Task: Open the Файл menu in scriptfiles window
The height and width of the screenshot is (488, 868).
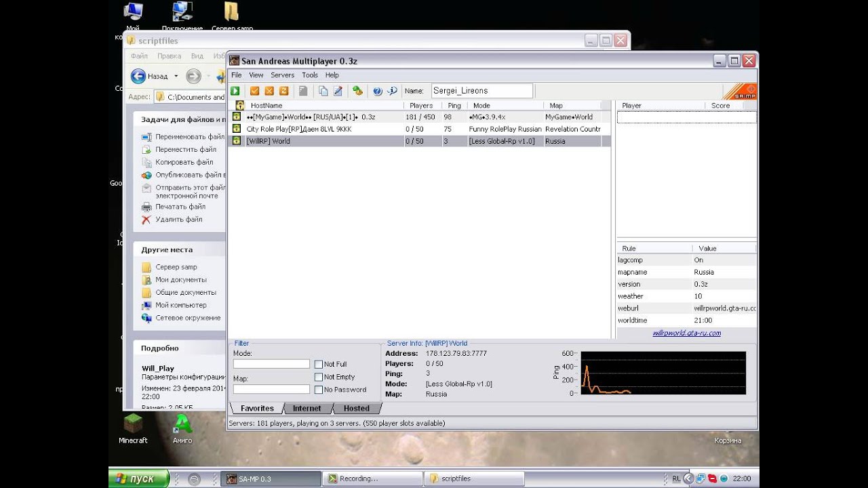Action: (x=139, y=56)
